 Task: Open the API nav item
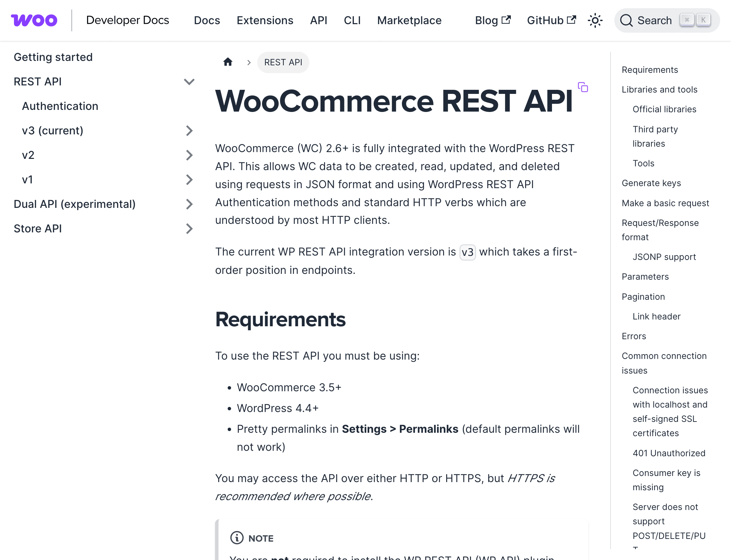(x=319, y=20)
